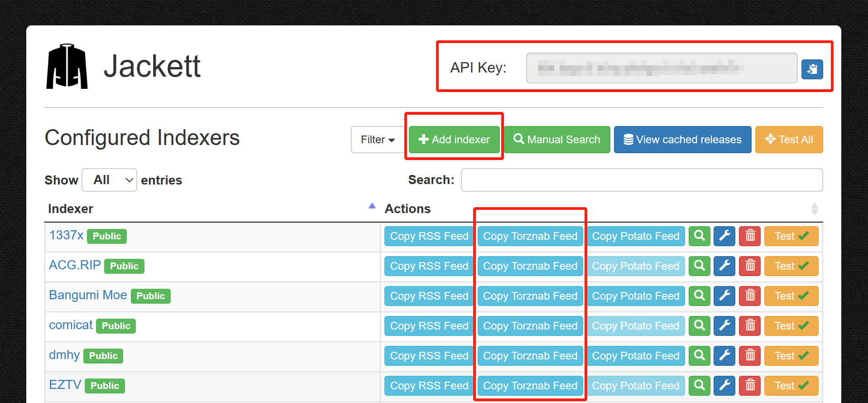Copy Torznab Feed for Bangumi Moe
This screenshot has width=868, height=403.
click(x=530, y=296)
